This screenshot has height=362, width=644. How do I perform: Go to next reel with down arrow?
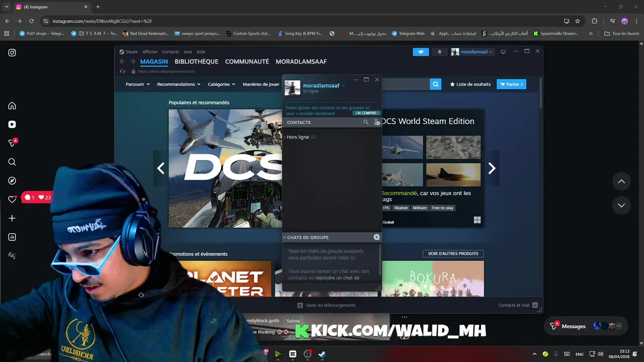click(621, 205)
